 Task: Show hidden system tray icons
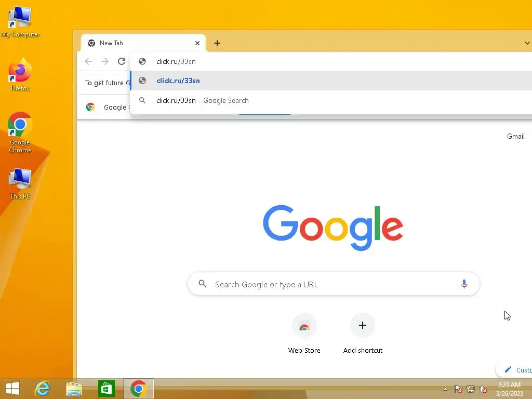click(x=445, y=389)
